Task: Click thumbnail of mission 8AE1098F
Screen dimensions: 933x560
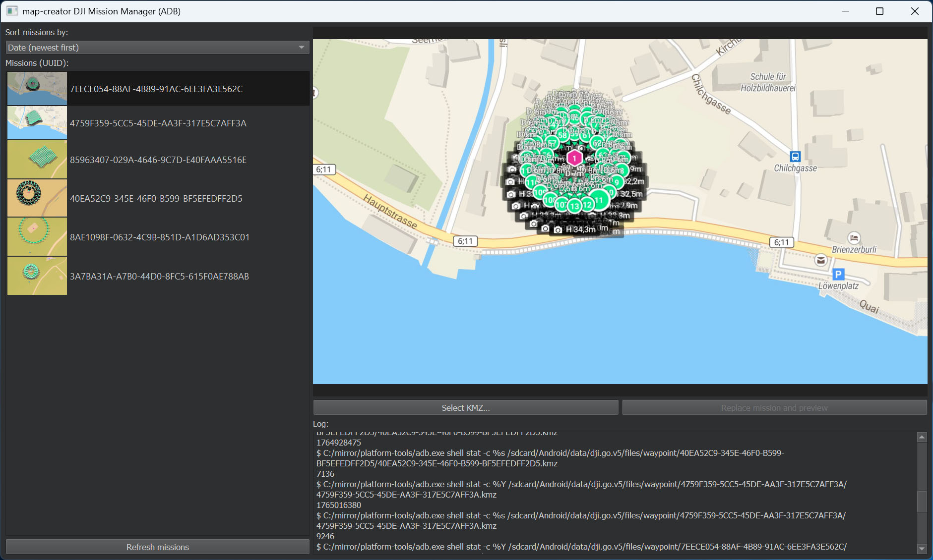Action: pos(37,237)
